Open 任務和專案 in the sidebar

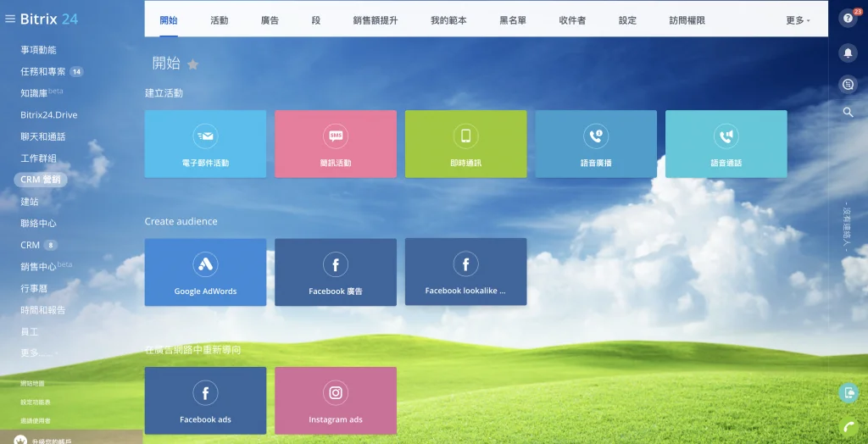43,72
